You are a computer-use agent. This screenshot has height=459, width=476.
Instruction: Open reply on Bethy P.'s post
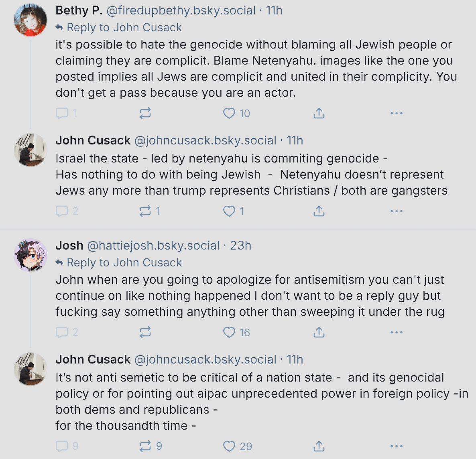tap(66, 113)
